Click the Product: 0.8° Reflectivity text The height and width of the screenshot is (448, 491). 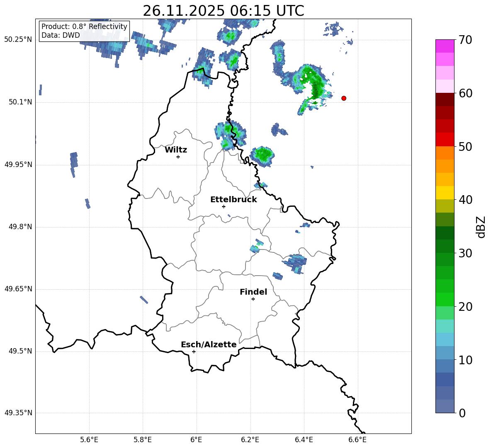[x=84, y=27]
